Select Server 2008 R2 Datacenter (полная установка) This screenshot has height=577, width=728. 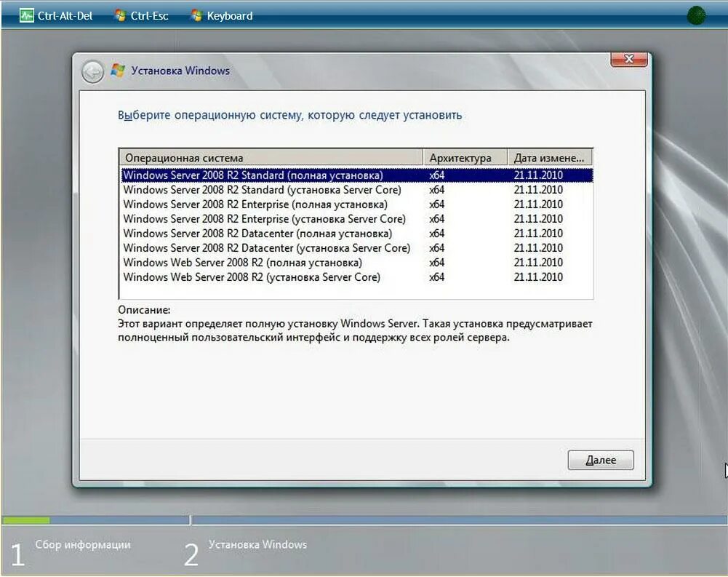(x=356, y=234)
